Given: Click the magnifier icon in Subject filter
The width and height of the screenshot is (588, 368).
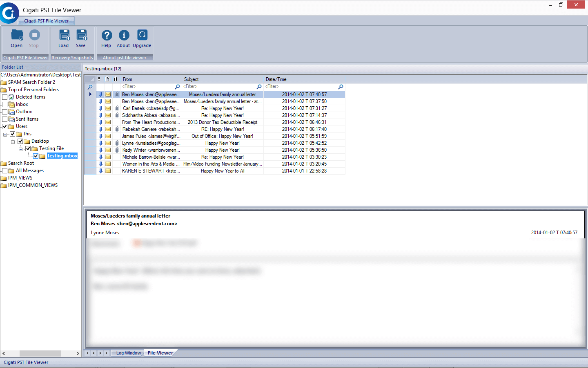Looking at the screenshot, I should (x=259, y=87).
